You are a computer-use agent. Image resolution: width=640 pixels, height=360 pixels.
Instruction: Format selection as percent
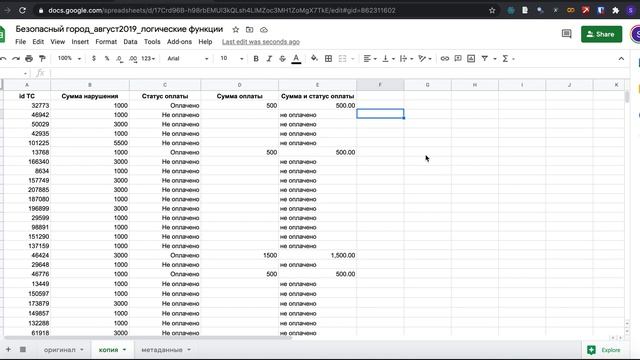pos(107,59)
